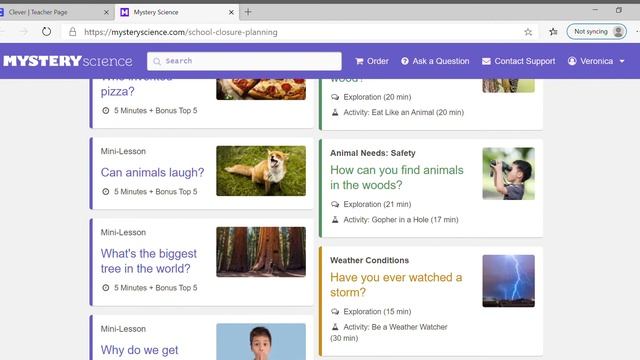
Task: Open the pizza mini-lesson title
Action: [x=118, y=91]
